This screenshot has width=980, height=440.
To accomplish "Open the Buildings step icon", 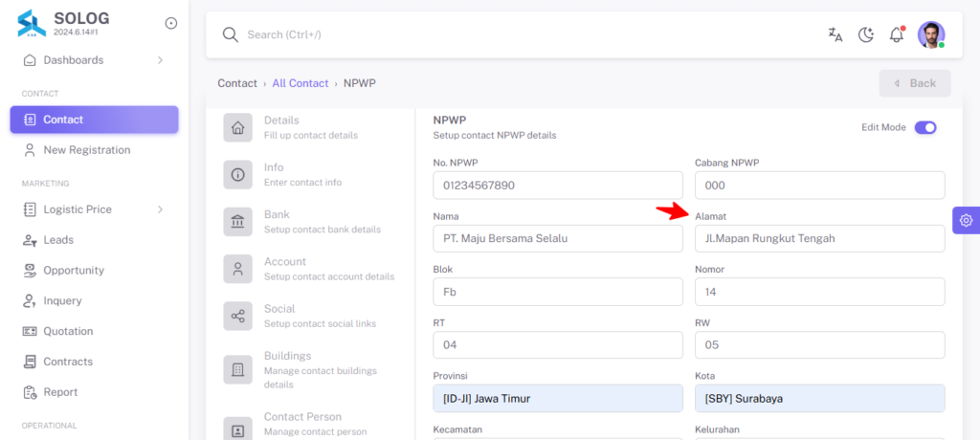I will [237, 369].
